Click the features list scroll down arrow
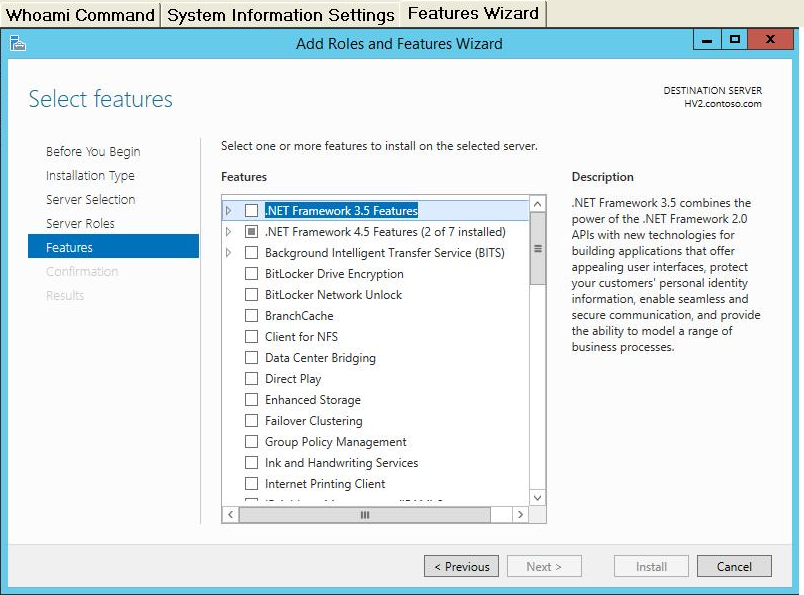Image resolution: width=804 pixels, height=595 pixels. pos(537,498)
